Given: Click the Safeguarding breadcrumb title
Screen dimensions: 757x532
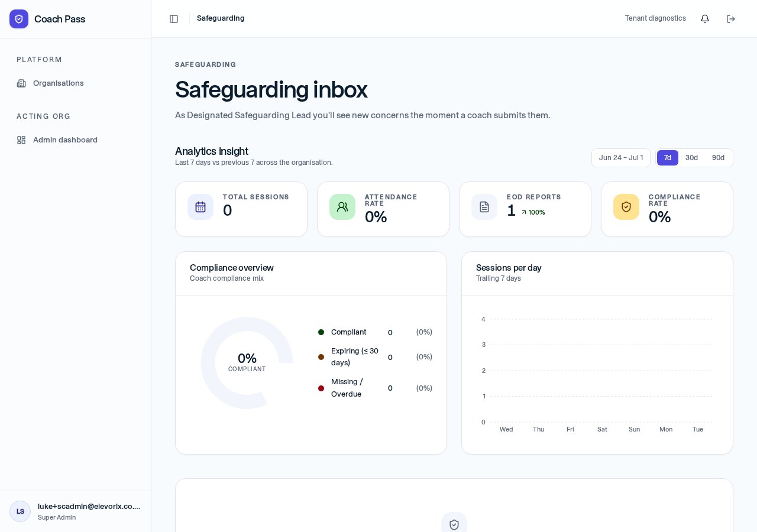Looking at the screenshot, I should pyautogui.click(x=221, y=18).
